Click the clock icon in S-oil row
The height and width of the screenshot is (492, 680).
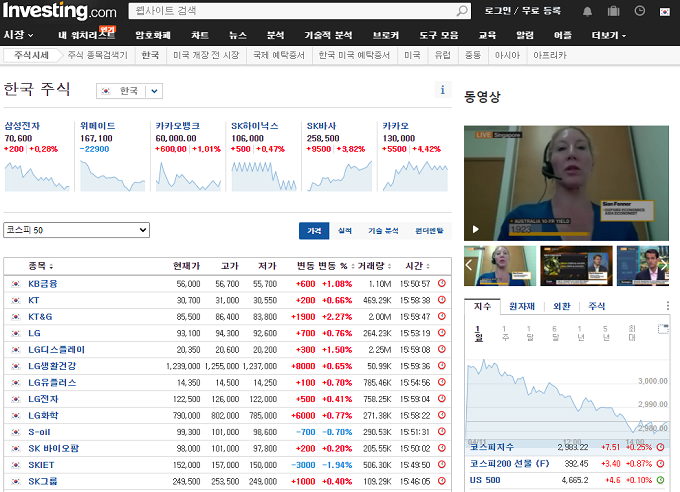(442, 432)
